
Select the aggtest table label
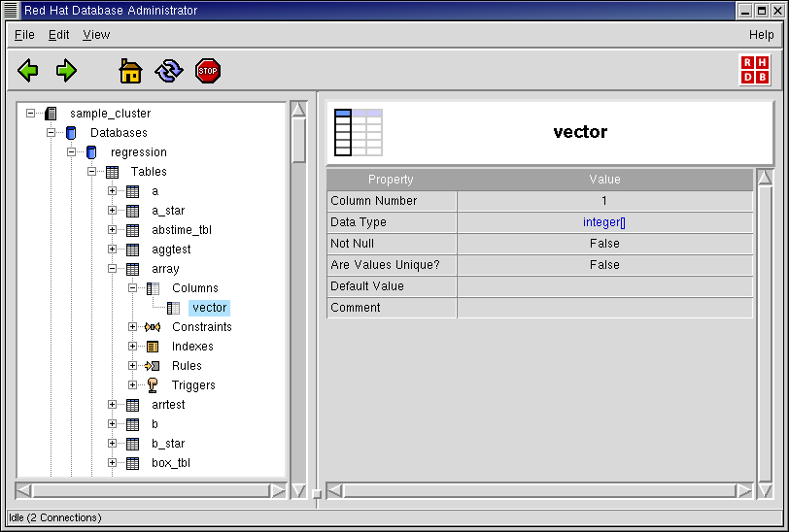pyautogui.click(x=171, y=249)
